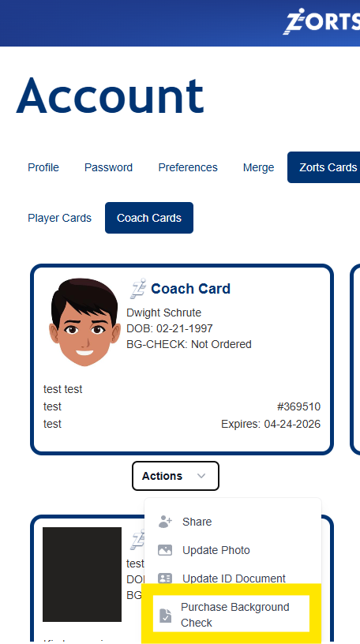Screen dimensions: 360x644
Task: Click the Zorts icon beside Coach Card title
Action: (x=138, y=288)
